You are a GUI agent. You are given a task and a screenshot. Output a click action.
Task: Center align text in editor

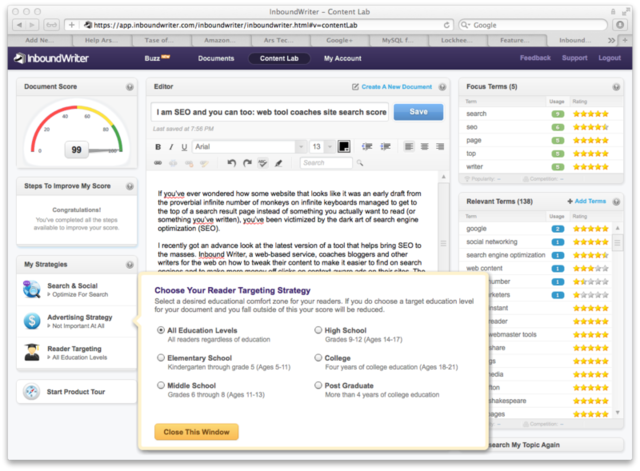click(x=424, y=147)
